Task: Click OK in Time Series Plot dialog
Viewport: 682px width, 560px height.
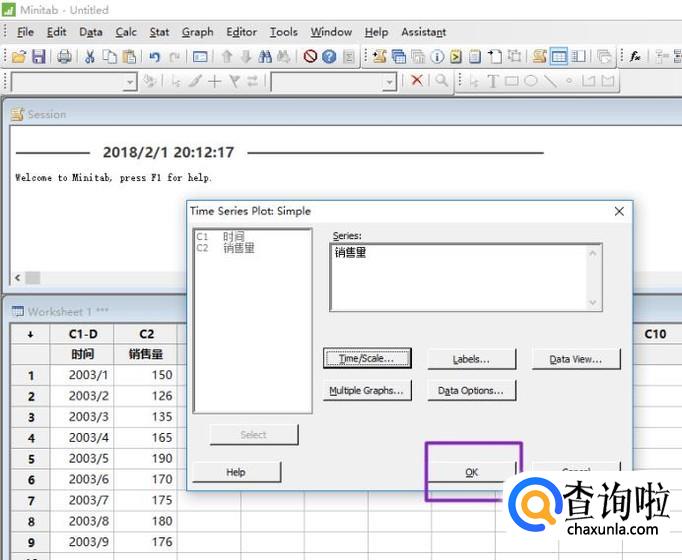Action: (471, 472)
